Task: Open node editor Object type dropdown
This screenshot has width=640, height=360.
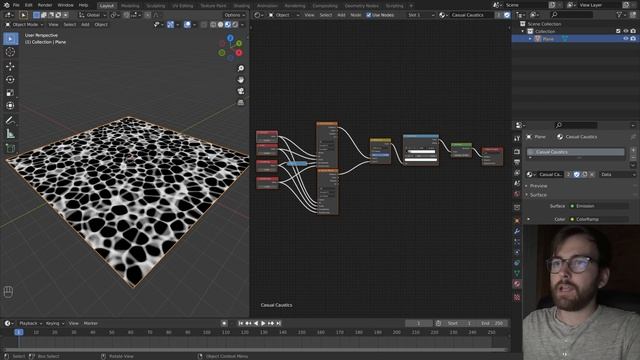Action: (x=284, y=15)
